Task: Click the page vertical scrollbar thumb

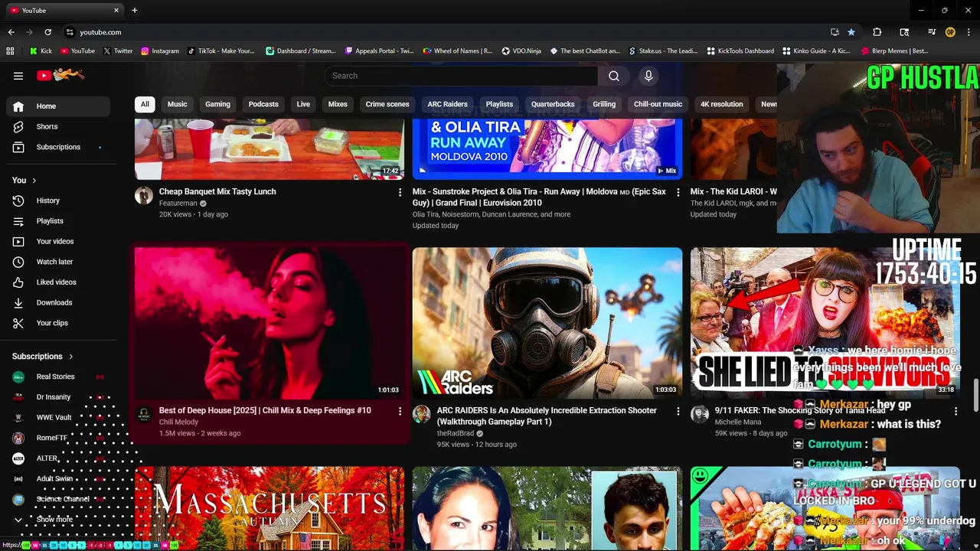Action: tap(975, 396)
